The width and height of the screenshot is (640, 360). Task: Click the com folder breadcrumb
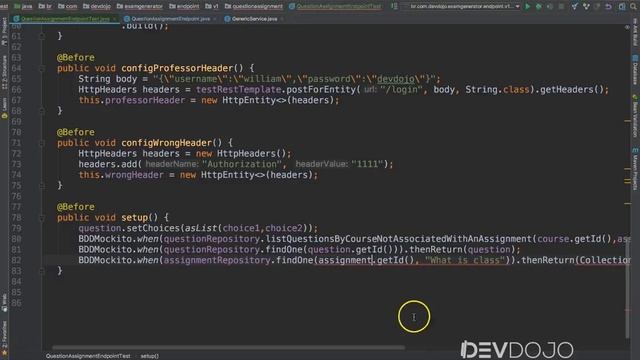[67, 6]
